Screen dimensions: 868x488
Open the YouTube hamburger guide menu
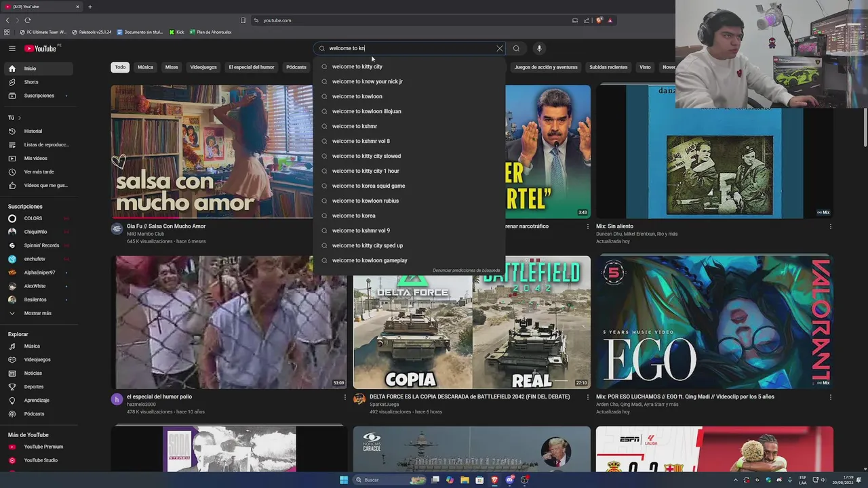tap(12, 48)
